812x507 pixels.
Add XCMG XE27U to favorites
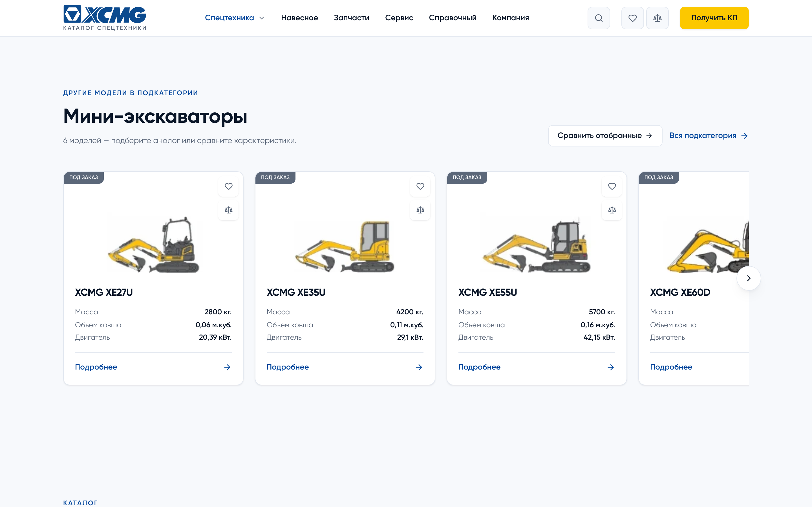228,186
